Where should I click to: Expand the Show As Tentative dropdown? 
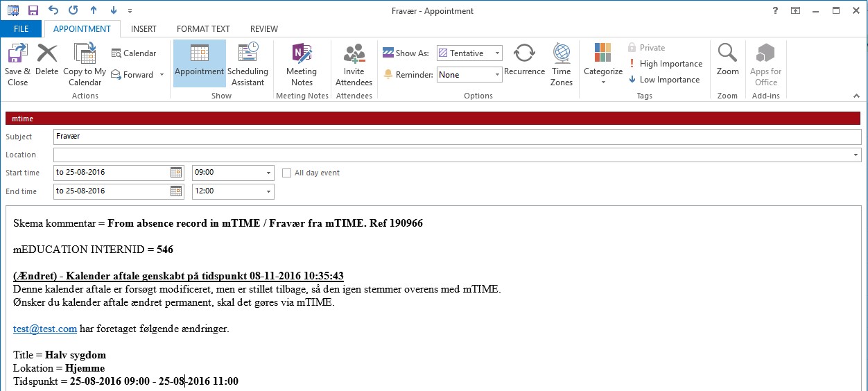coord(497,53)
